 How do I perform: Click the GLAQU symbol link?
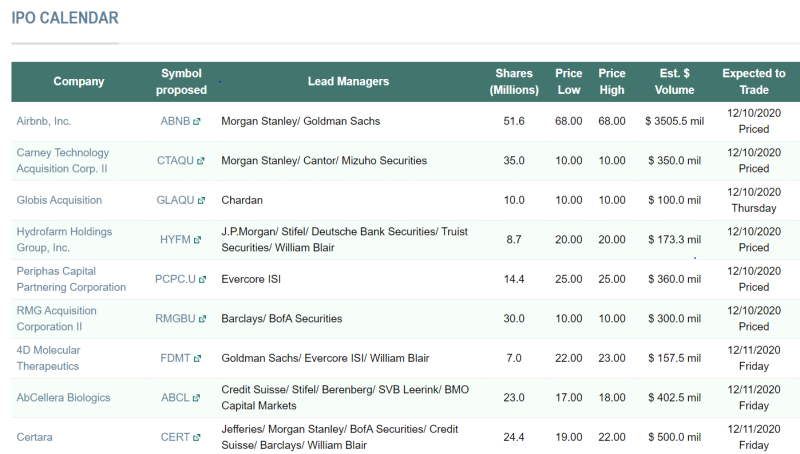175,200
